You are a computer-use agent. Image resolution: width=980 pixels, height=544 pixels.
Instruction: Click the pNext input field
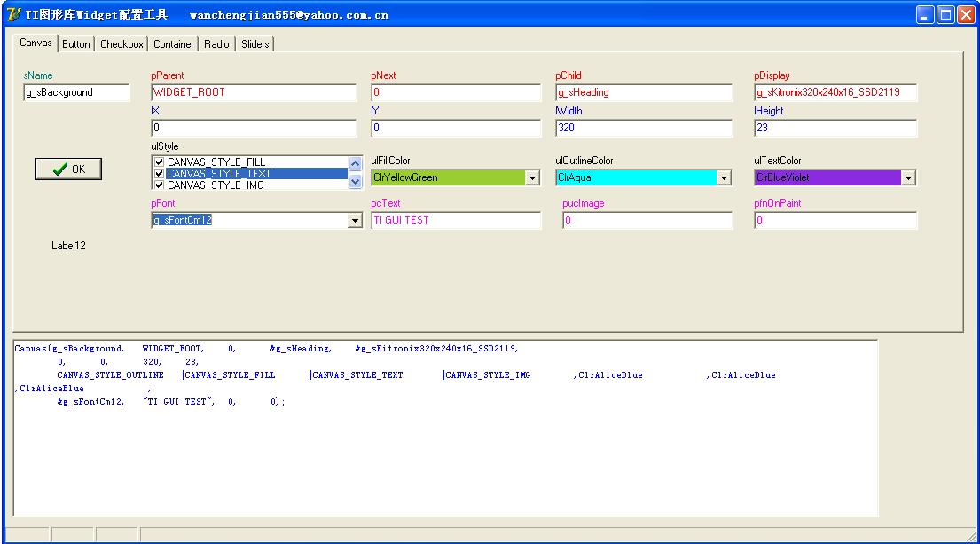pyautogui.click(x=456, y=92)
